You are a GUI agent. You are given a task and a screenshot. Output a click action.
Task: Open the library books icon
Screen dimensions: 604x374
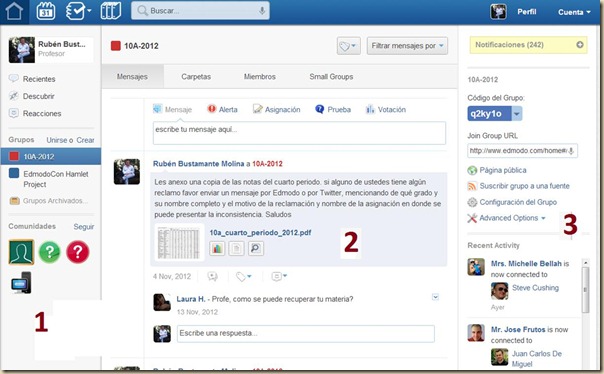point(111,11)
